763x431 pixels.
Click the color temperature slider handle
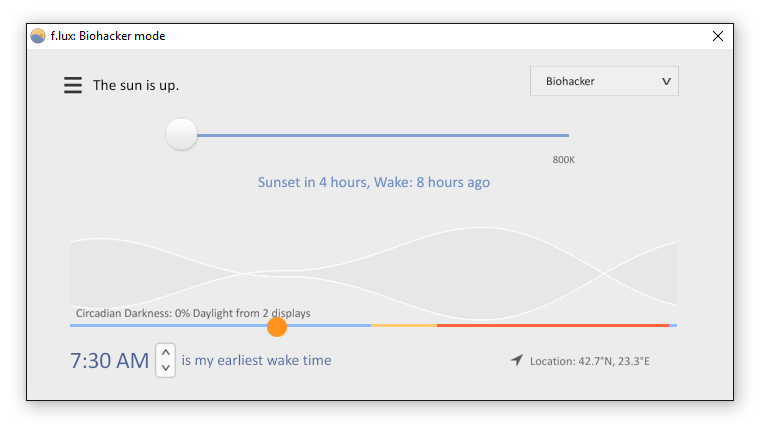181,134
